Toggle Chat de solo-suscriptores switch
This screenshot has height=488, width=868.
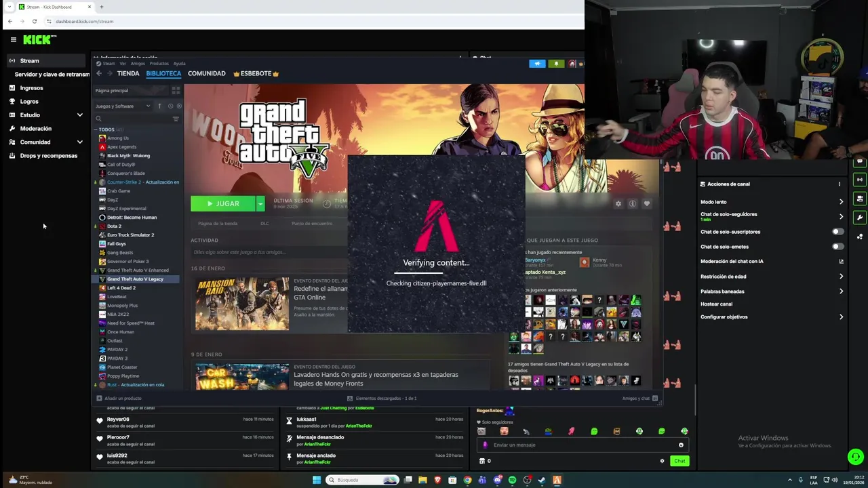838,232
